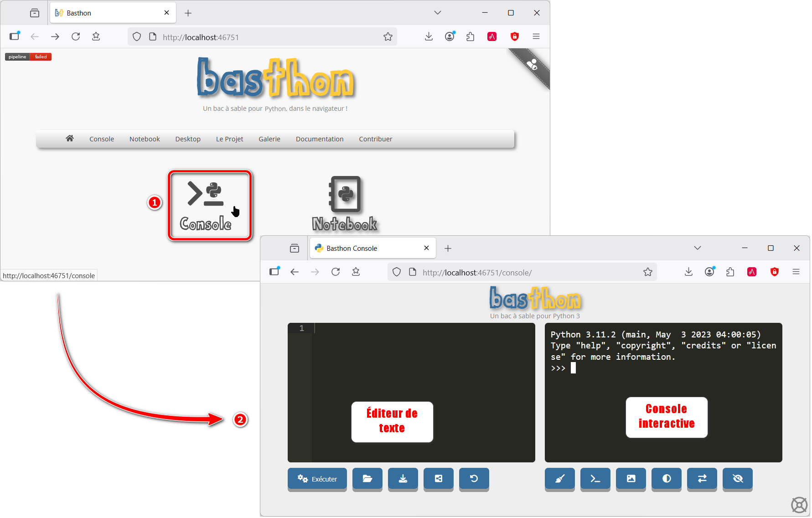Click the share icon below the editor
812x518 pixels.
coord(438,479)
